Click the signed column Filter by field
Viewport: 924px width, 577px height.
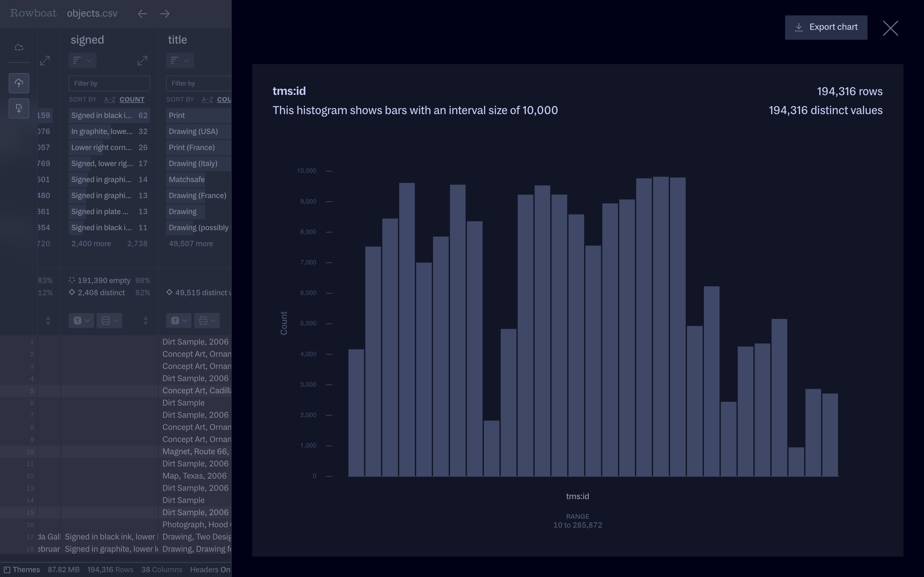click(x=109, y=83)
